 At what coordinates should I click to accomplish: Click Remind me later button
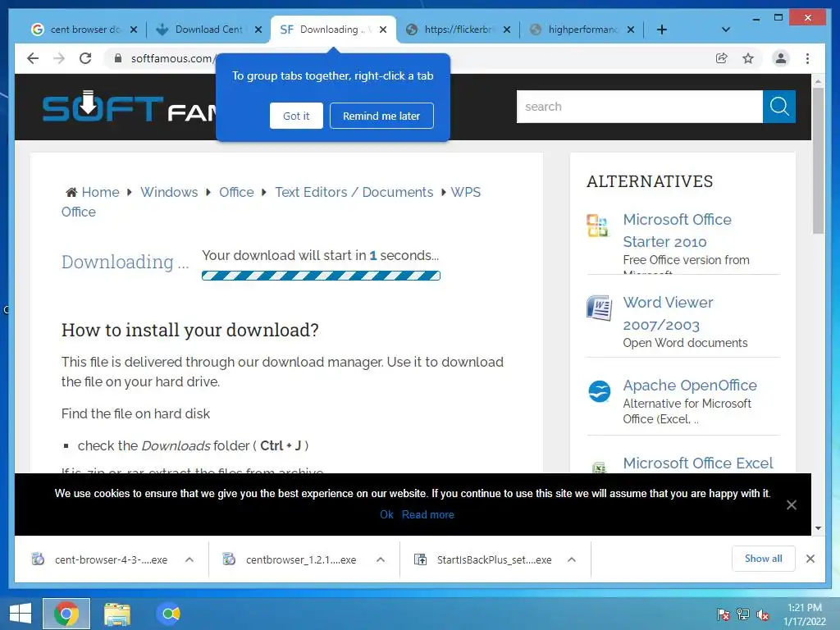click(381, 116)
